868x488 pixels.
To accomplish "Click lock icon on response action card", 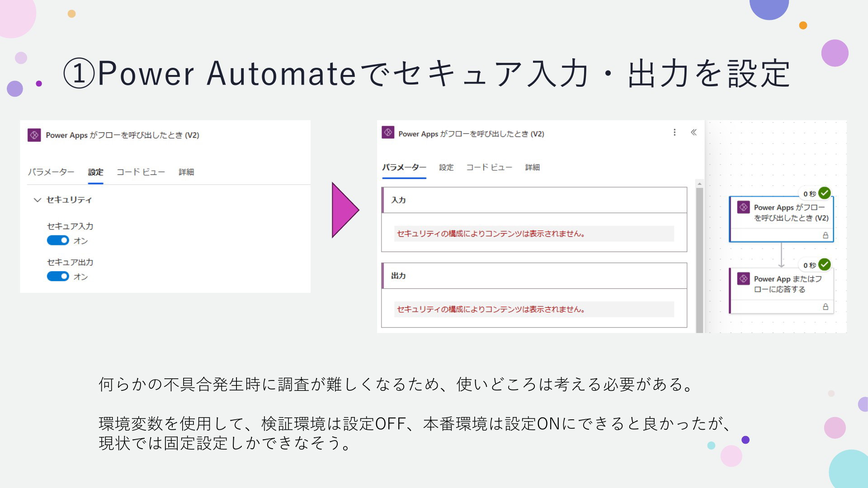I will (x=826, y=307).
